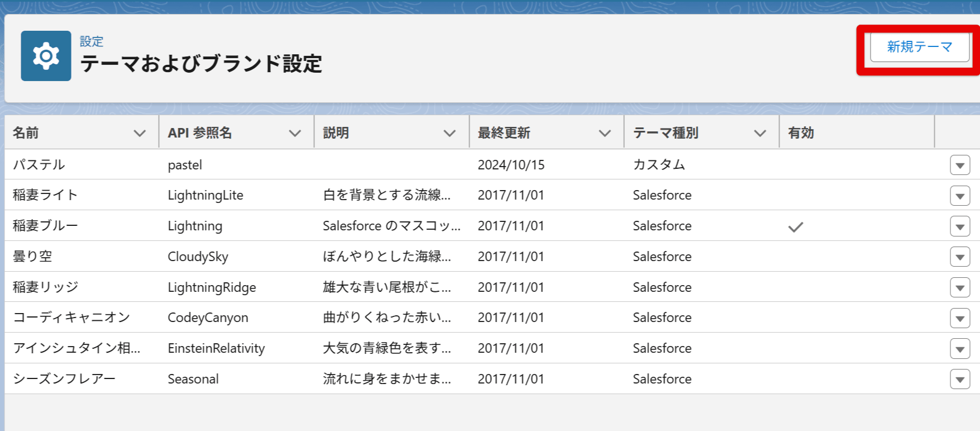Click the CodeyCanyon API name cell
This screenshot has width=980, height=431.
208,318
